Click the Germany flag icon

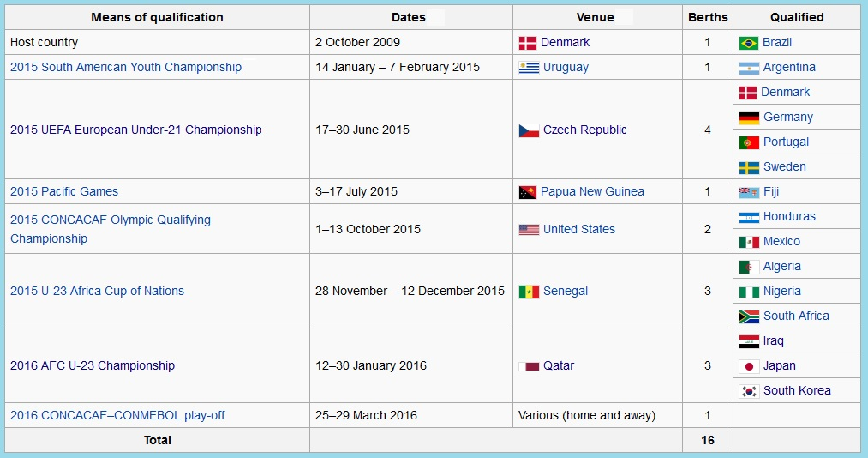coord(749,118)
